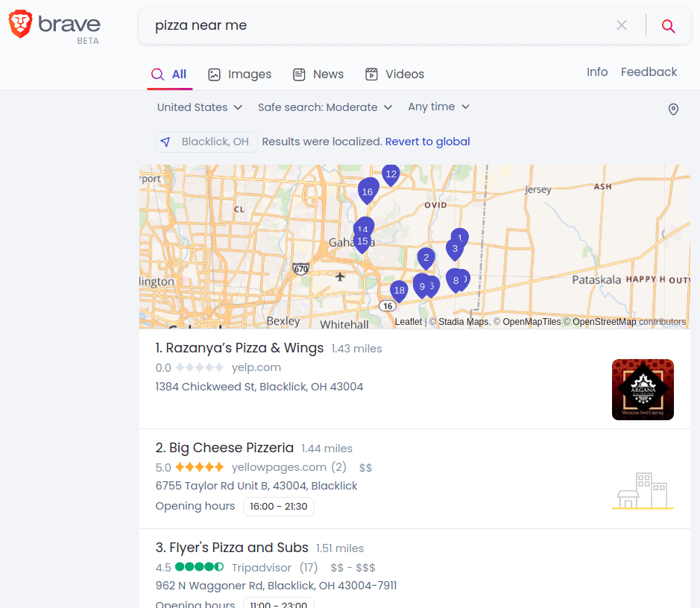Screen dimensions: 700x608
Task: Click the Tripadvisor source for Flyer's Pizza
Action: (261, 568)
